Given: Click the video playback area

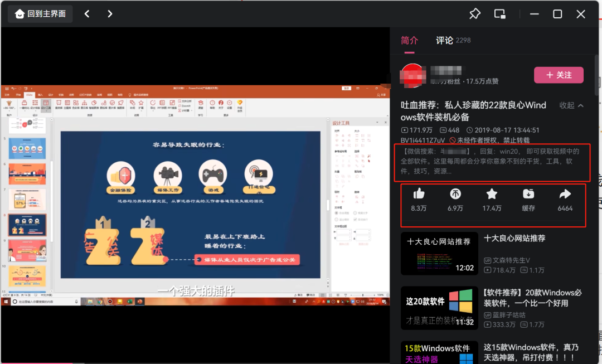Looking at the screenshot, I should pos(195,195).
